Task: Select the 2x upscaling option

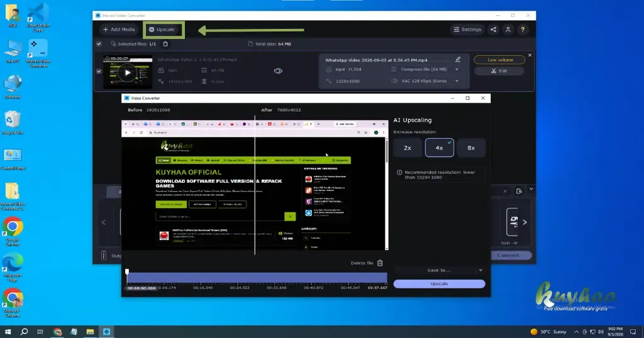Action: click(408, 148)
